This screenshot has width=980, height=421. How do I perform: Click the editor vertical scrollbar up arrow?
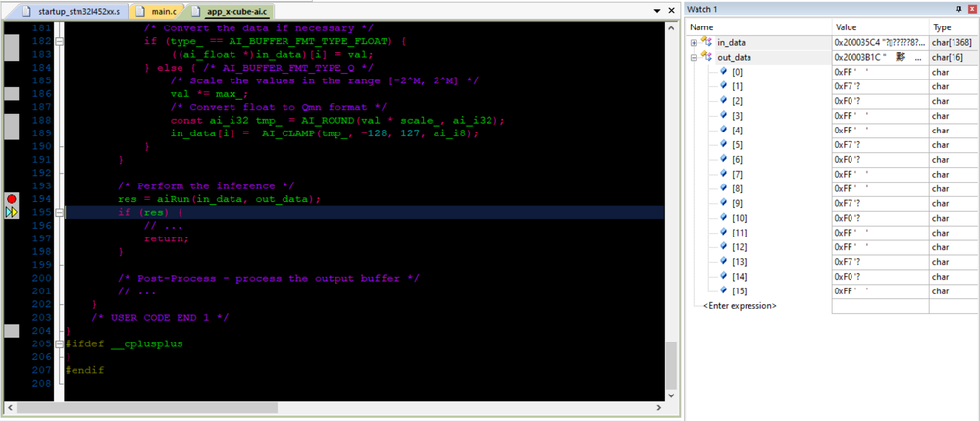tap(671, 28)
